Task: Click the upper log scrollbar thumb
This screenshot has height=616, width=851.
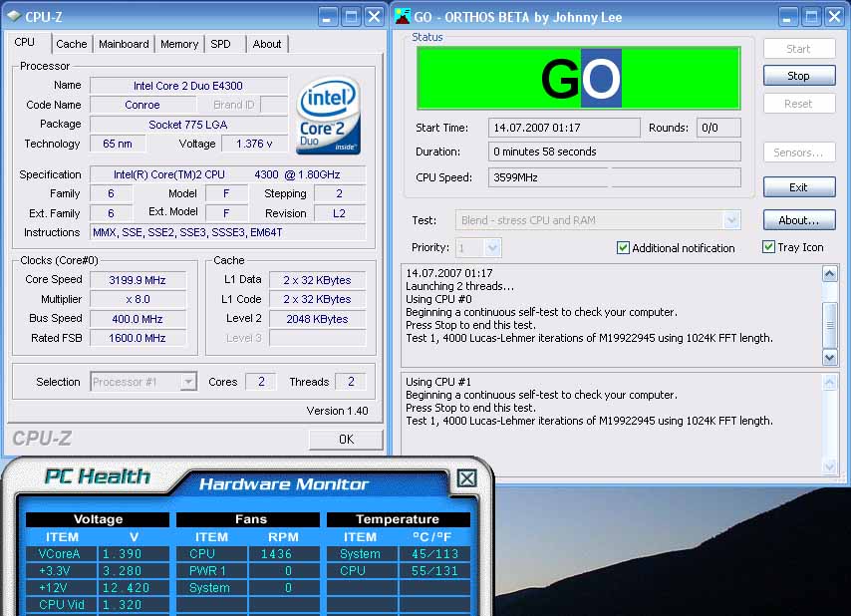Action: coord(830,326)
